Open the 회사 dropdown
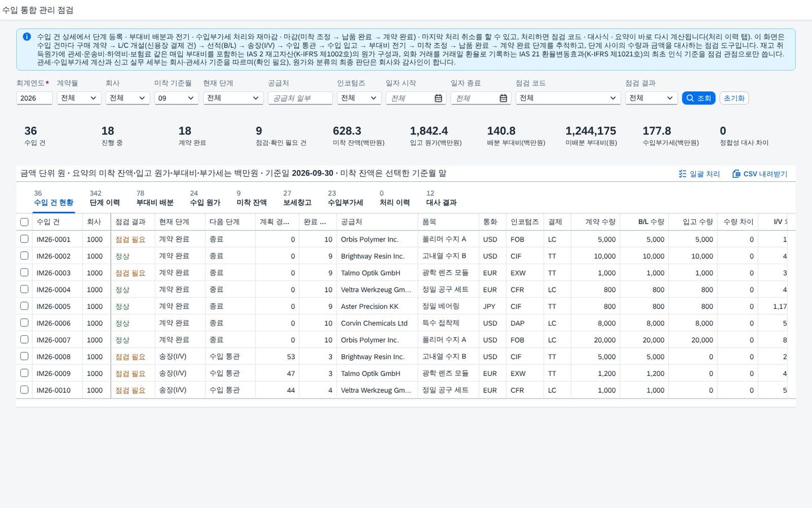This screenshot has width=812, height=508. point(127,98)
